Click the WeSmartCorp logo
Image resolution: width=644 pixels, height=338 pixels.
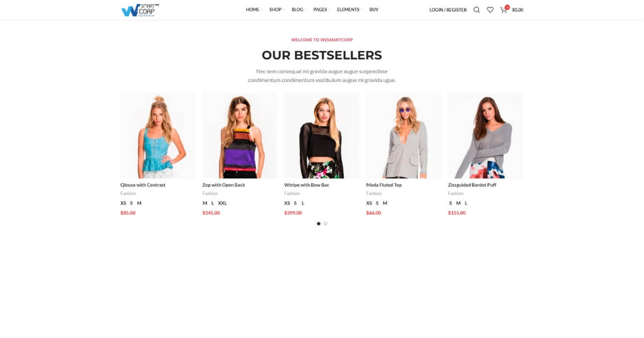(141, 10)
